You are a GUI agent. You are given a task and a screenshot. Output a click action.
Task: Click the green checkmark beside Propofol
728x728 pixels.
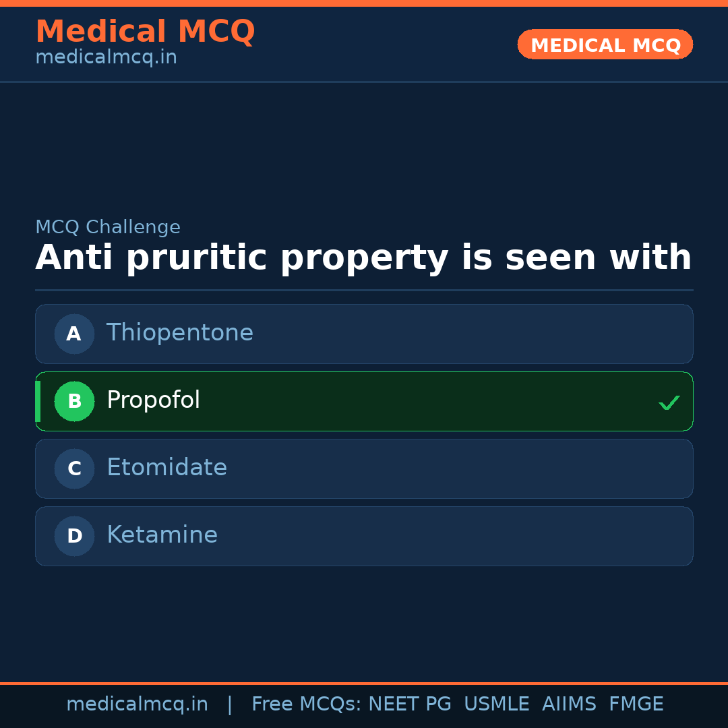click(669, 403)
